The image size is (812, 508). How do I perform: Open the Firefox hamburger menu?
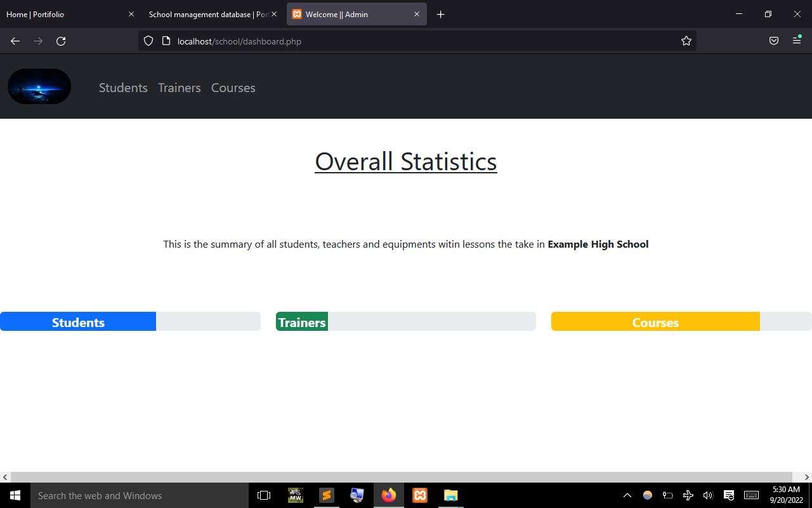coord(797,41)
